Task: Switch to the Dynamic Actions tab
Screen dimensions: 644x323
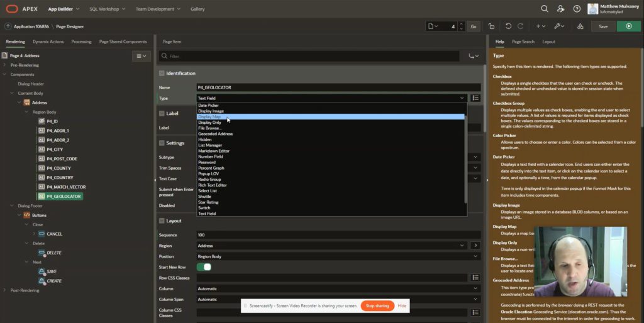Action: pyautogui.click(x=48, y=41)
